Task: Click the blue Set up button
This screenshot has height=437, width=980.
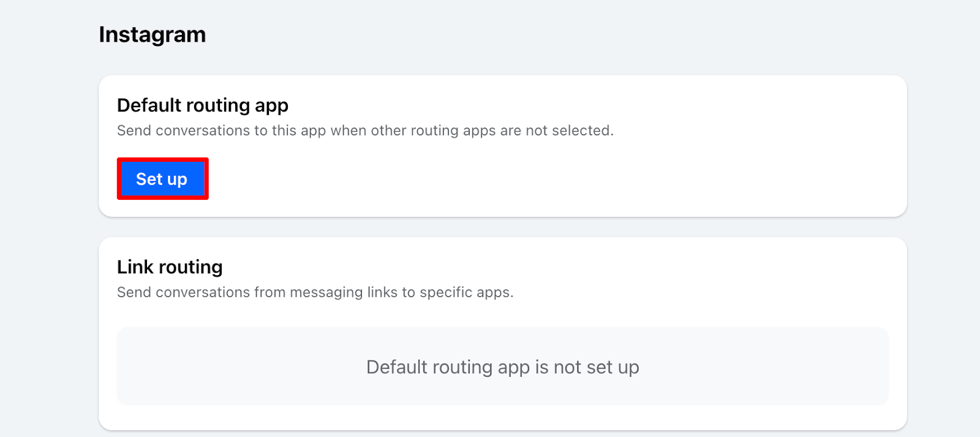Action: pos(162,179)
